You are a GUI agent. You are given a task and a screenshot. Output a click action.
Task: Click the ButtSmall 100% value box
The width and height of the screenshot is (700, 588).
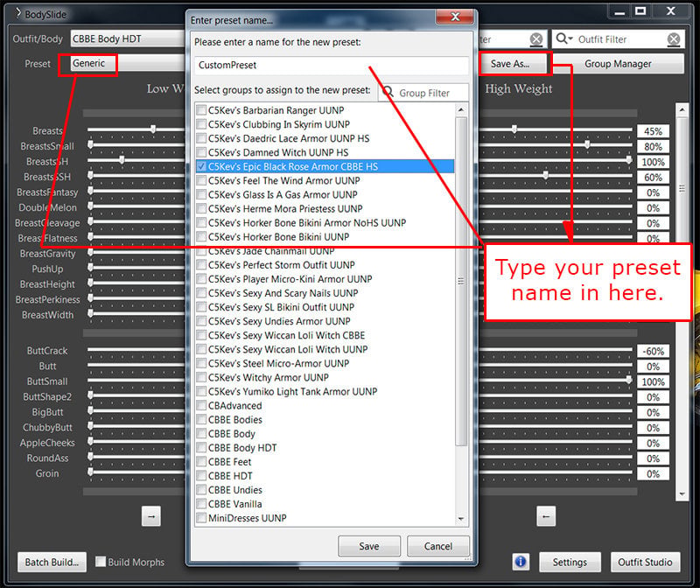click(x=653, y=382)
